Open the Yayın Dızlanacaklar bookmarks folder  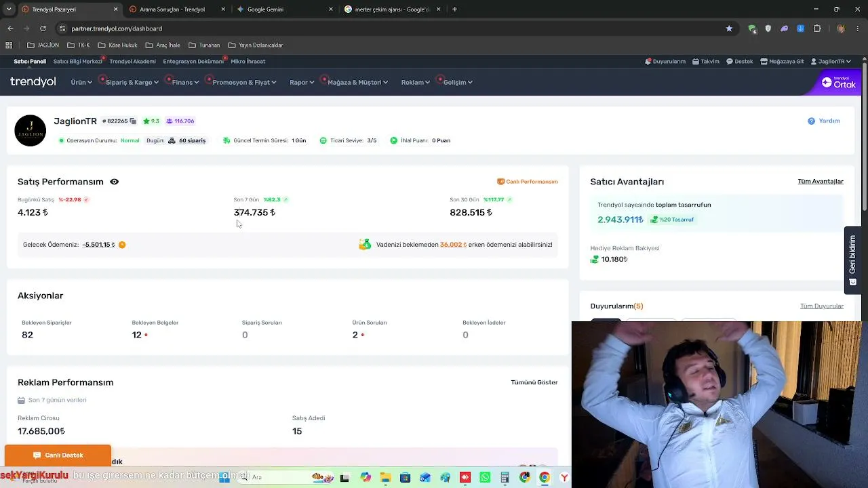pyautogui.click(x=256, y=45)
